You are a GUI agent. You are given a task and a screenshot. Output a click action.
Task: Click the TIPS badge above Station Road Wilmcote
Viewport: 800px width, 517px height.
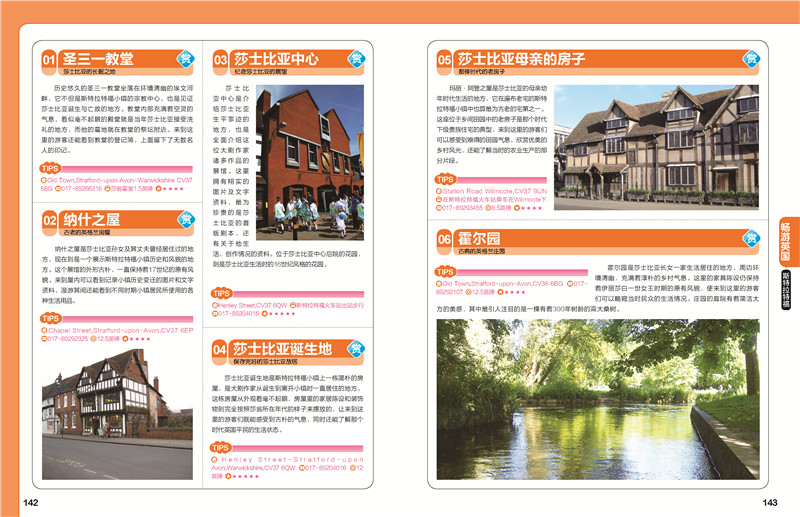445,179
